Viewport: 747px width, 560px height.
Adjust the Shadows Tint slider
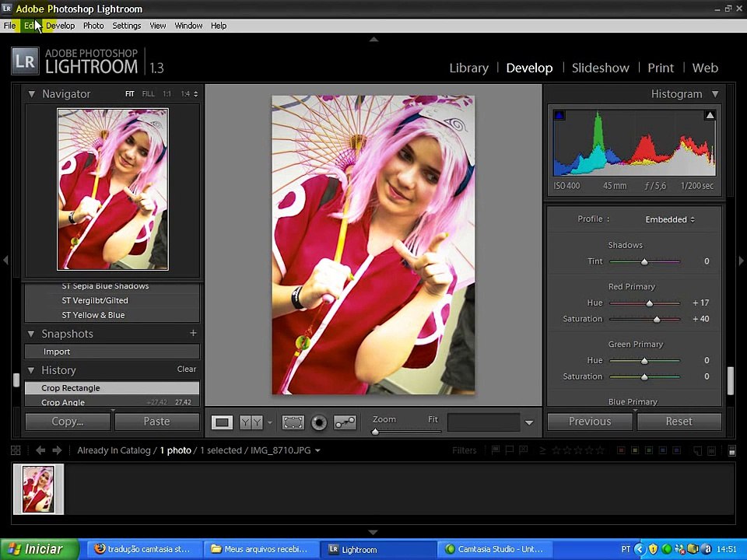point(644,261)
